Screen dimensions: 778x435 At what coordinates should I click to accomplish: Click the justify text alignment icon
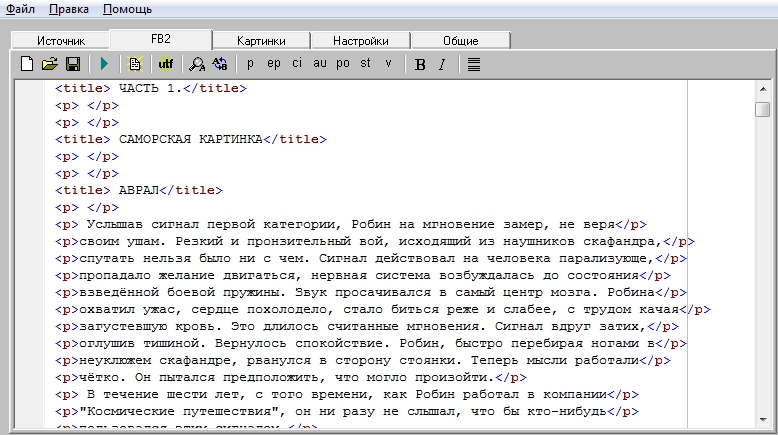474,64
